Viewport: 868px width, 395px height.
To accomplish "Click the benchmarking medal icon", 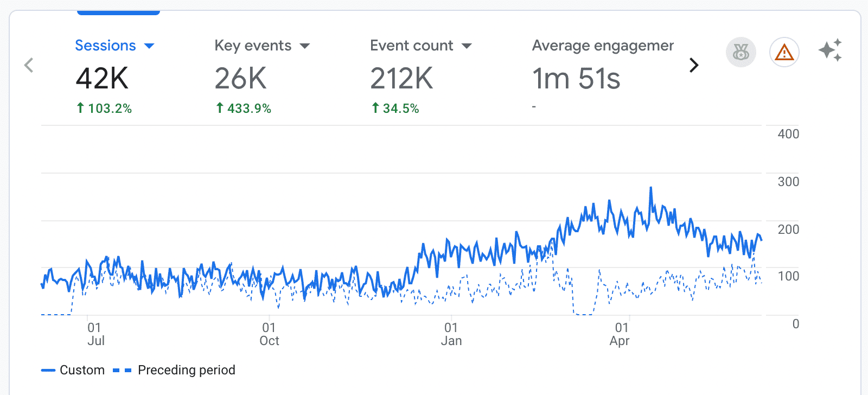I will click(x=741, y=52).
